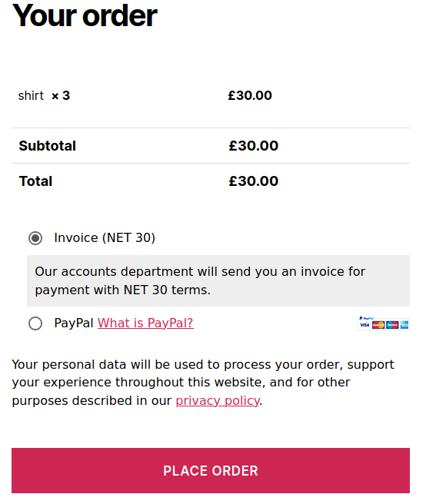The height and width of the screenshot is (504, 426).
Task: Click the American Express card icon
Action: (404, 325)
